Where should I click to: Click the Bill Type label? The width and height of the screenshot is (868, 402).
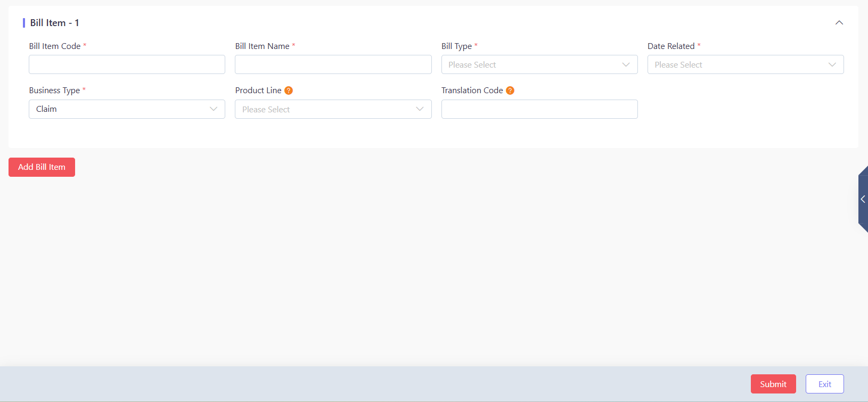[x=456, y=46]
